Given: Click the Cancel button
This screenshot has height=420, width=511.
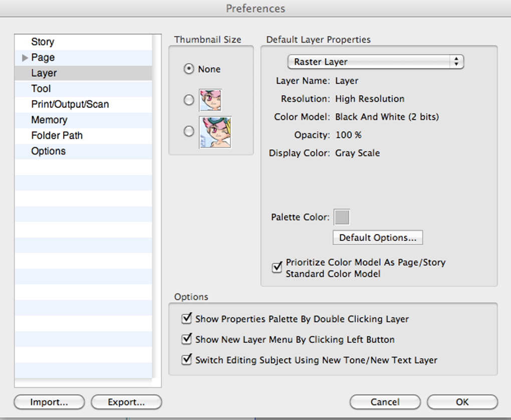Looking at the screenshot, I should [385, 402].
